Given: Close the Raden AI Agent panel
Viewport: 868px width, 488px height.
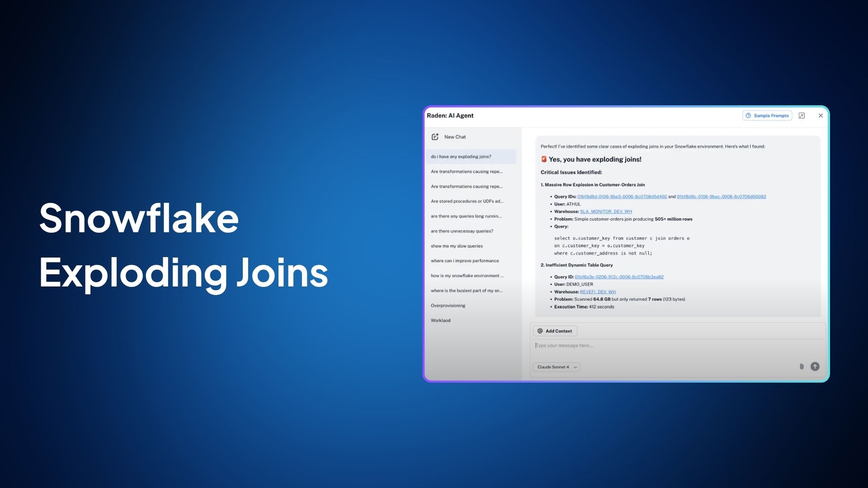Looking at the screenshot, I should pos(821,116).
